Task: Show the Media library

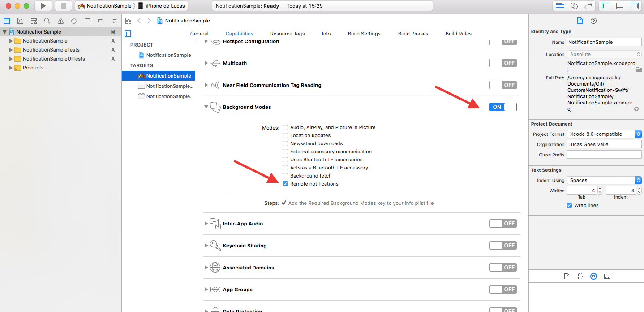Action: [607, 276]
